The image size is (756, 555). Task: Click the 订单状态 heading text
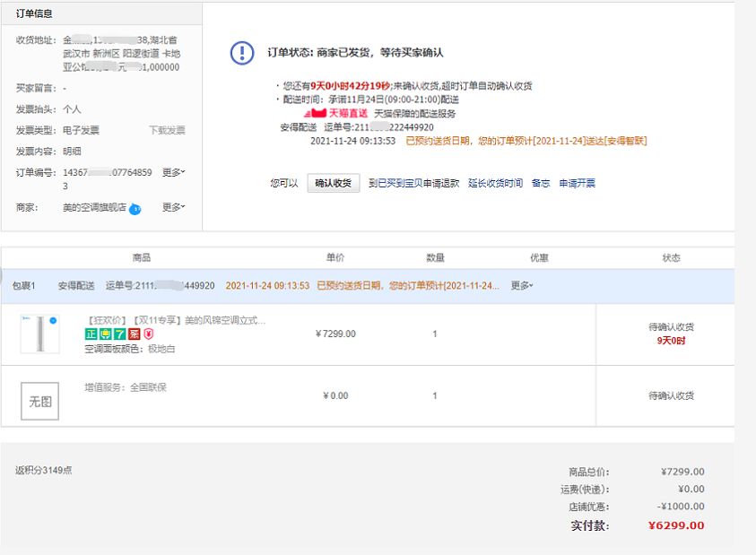click(355, 53)
